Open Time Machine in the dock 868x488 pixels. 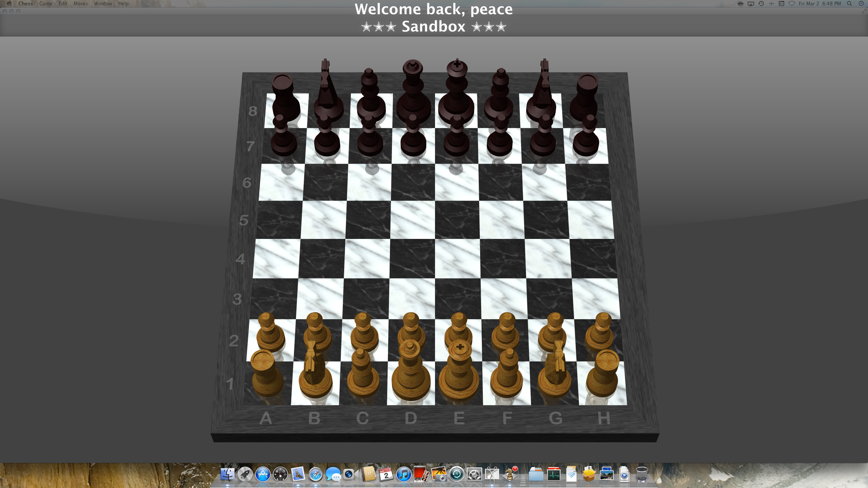tap(457, 474)
